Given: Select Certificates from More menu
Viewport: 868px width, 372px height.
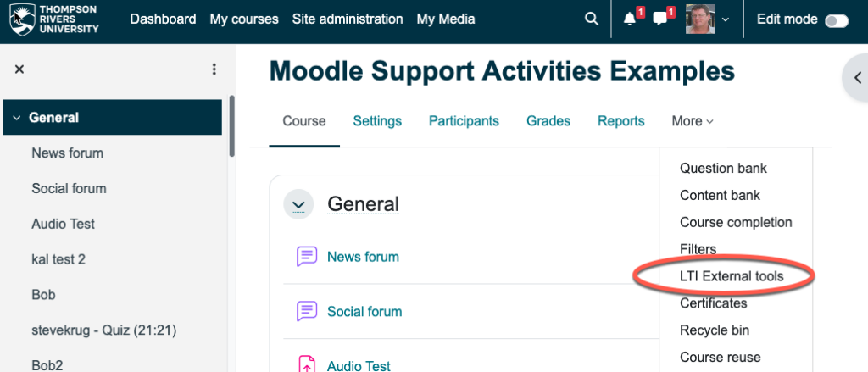Looking at the screenshot, I should (714, 303).
